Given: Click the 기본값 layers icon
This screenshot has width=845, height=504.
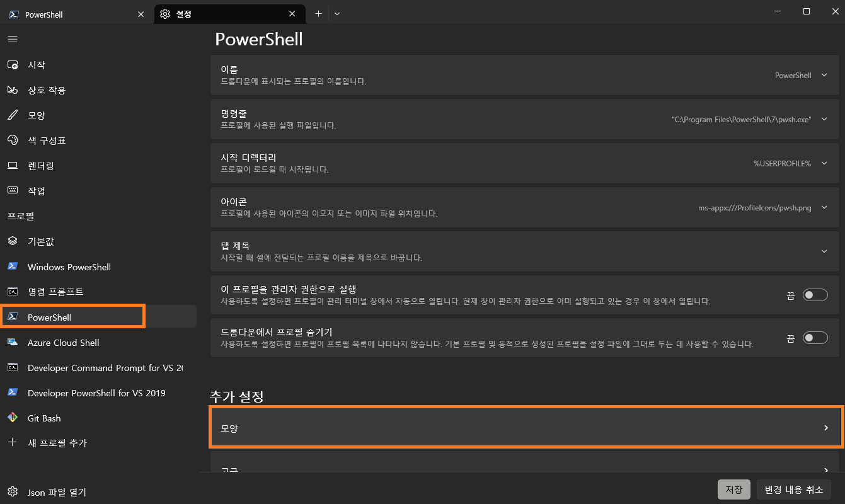Looking at the screenshot, I should 13,241.
